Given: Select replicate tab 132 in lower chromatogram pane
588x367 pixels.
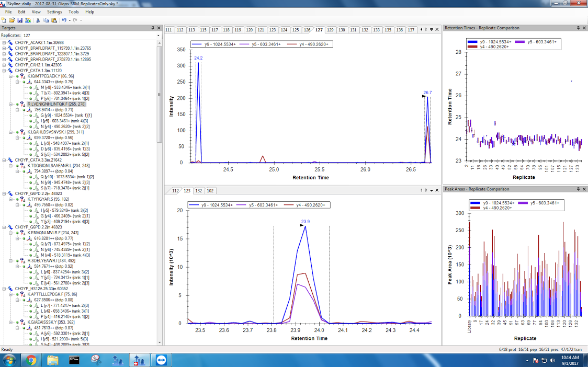Looking at the screenshot, I should pos(199,191).
